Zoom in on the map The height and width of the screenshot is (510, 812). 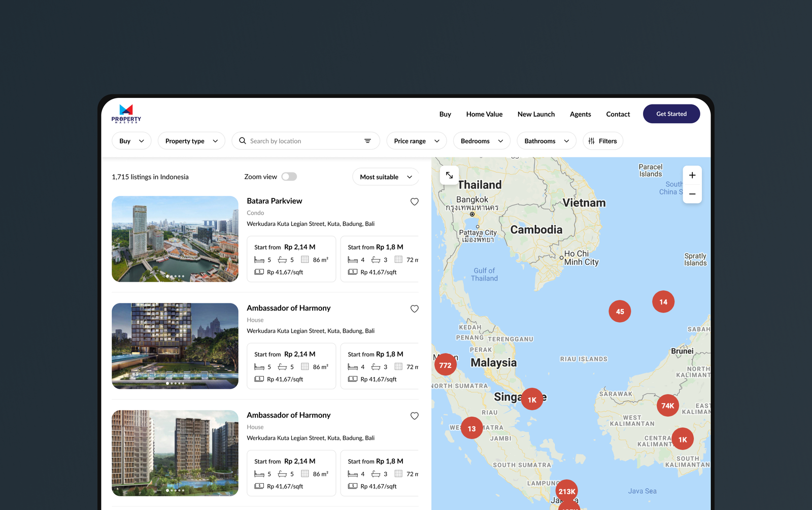[x=692, y=175]
